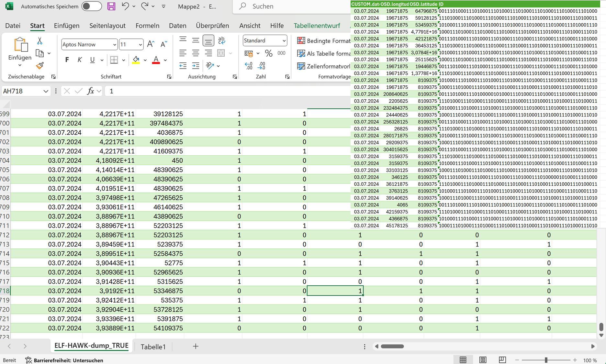The height and width of the screenshot is (364, 606).
Task: Click Barrierefreiheit: Untersuchen status
Action: click(x=64, y=360)
